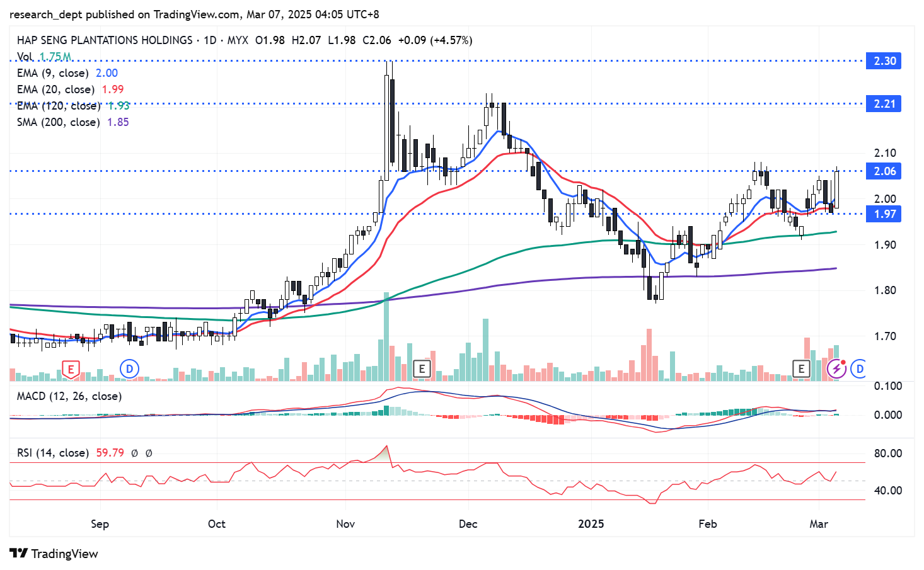Click the TradingView logo at the bottom
Image resolution: width=924 pixels, height=570 pixels.
click(x=54, y=554)
